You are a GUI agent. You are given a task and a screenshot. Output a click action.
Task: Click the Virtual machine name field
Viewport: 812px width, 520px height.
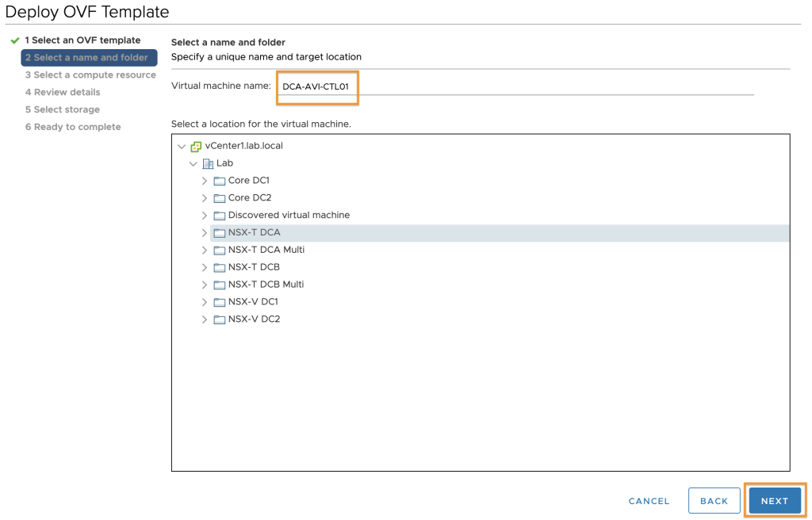(515, 86)
